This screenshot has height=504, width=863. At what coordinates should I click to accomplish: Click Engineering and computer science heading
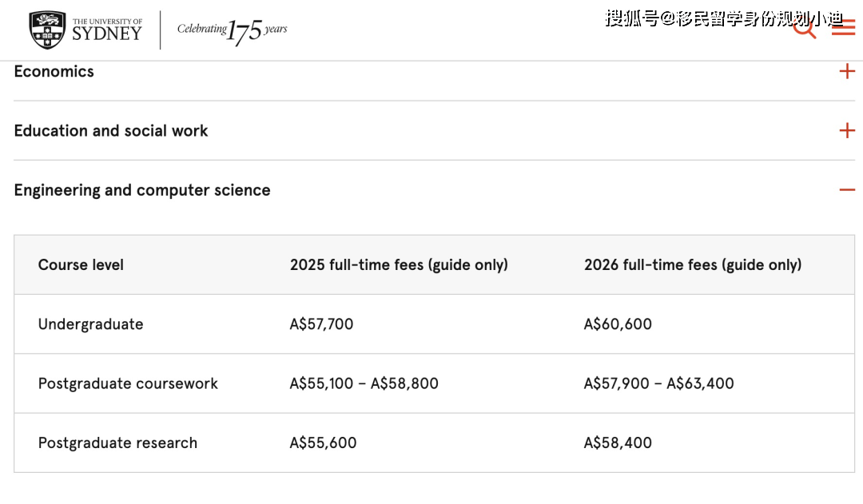142,190
